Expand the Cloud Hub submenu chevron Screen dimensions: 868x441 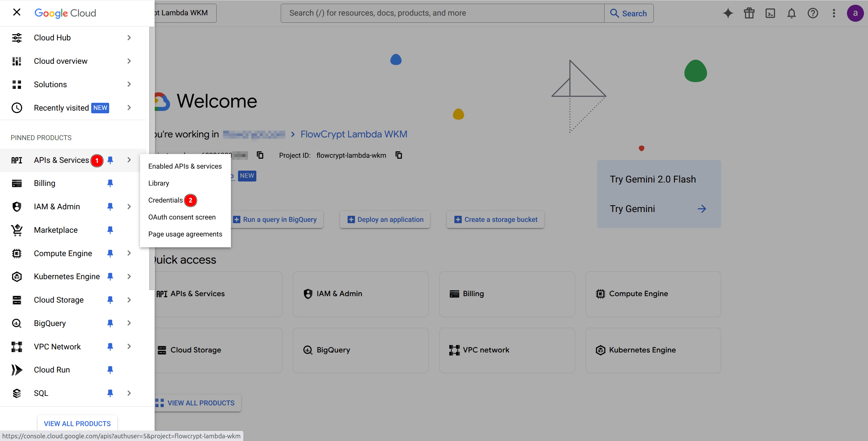click(x=129, y=38)
